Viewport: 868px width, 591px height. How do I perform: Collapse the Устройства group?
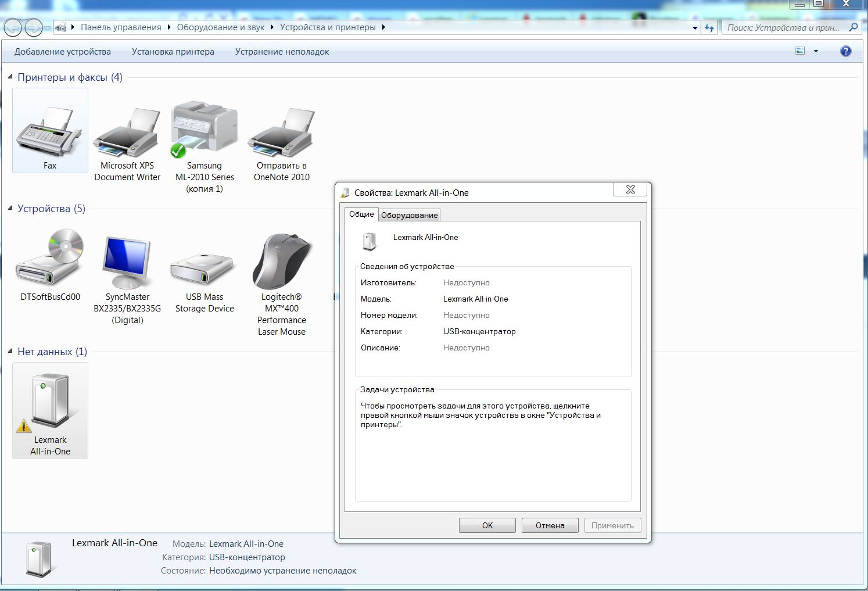pos(10,208)
